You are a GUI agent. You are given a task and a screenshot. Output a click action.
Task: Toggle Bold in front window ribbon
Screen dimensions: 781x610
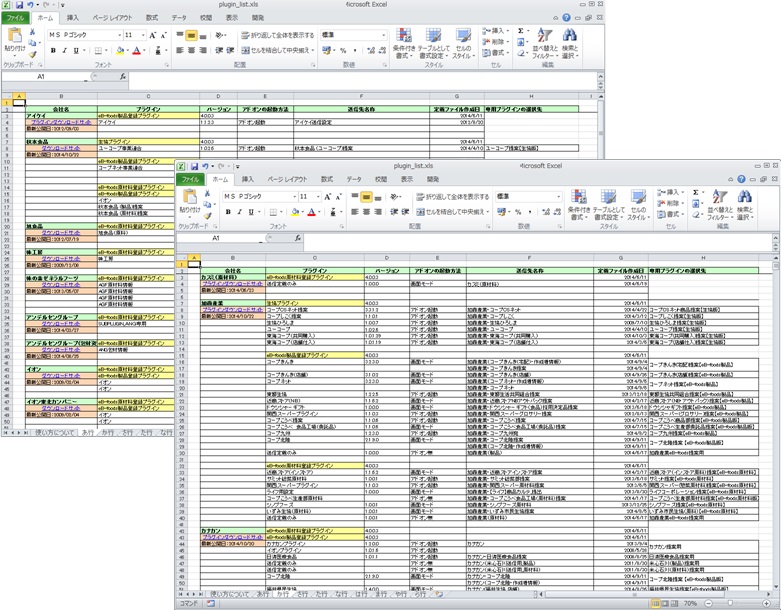pos(228,212)
